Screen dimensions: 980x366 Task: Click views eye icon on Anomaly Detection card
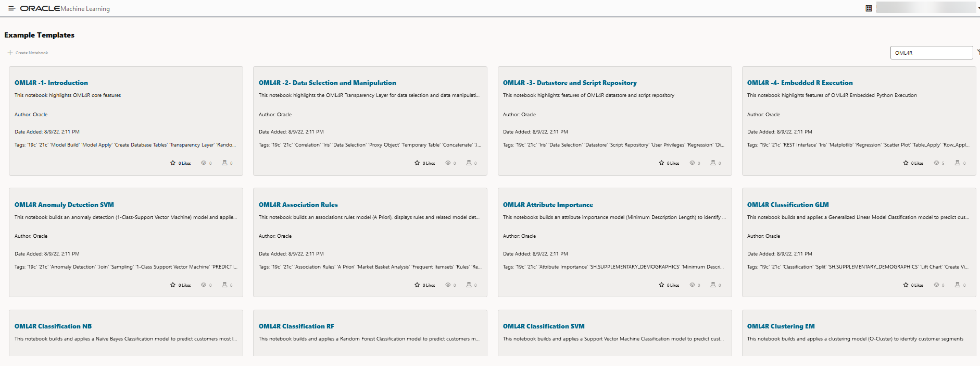pyautogui.click(x=204, y=285)
